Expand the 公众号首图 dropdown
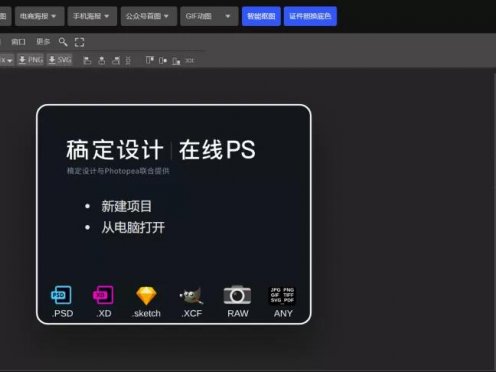The width and height of the screenshot is (496, 372). coord(149,16)
